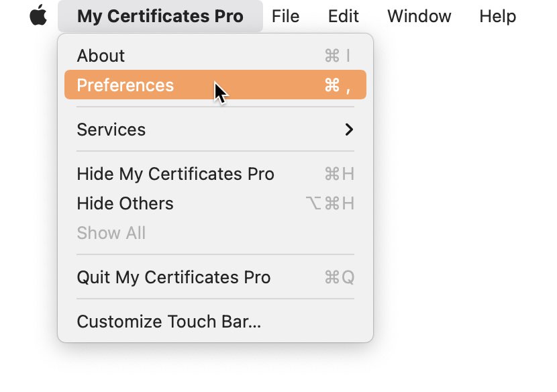Choose Customize Touch Bar…
Screen dimensions: 557x392
pyautogui.click(x=215, y=322)
